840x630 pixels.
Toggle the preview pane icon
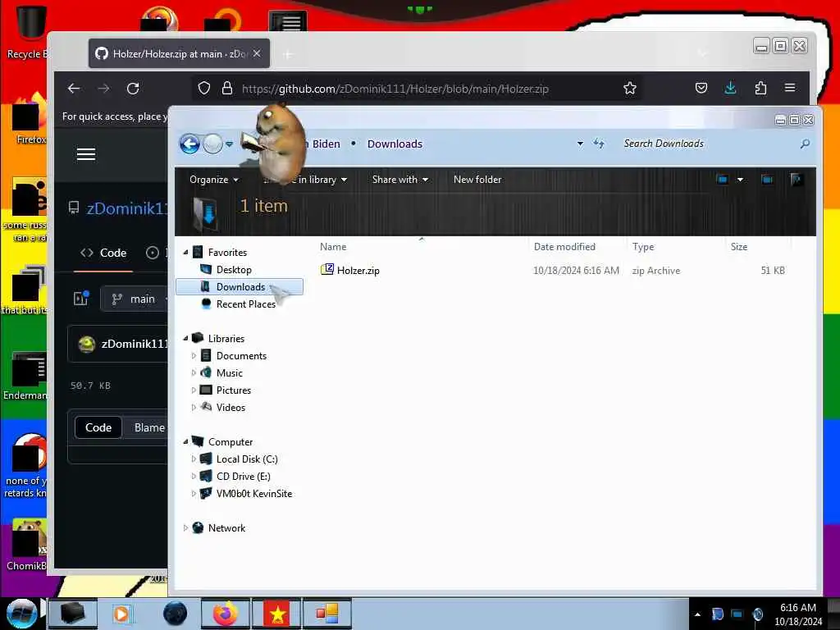point(767,180)
